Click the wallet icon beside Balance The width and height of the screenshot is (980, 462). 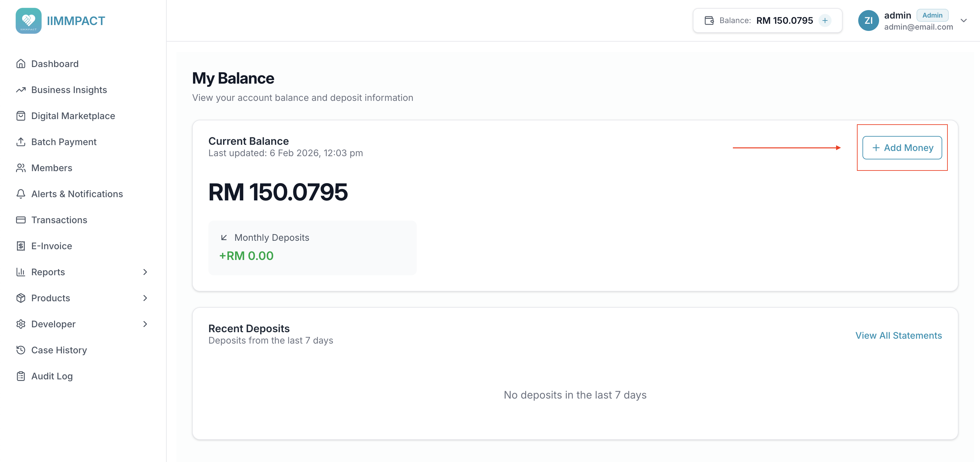point(709,20)
